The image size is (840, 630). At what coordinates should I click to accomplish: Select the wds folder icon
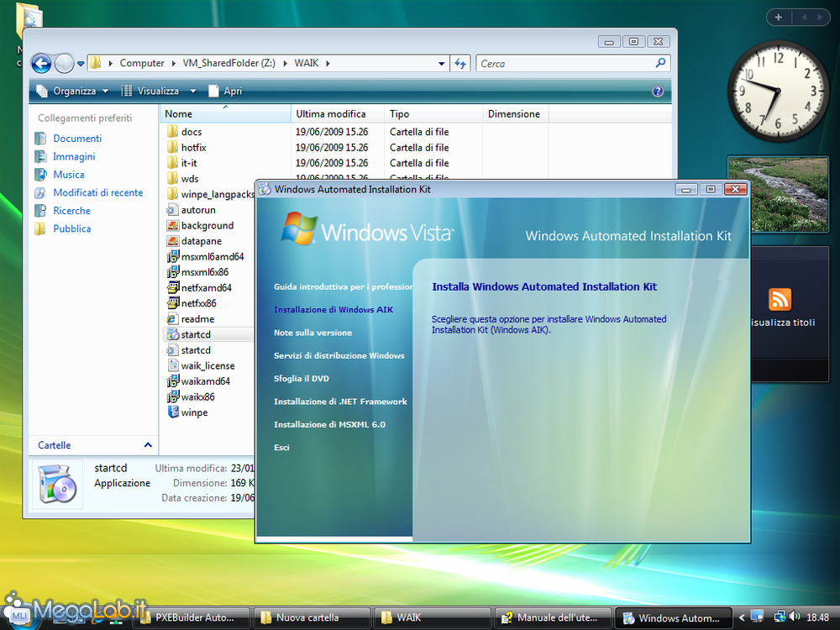point(172,178)
